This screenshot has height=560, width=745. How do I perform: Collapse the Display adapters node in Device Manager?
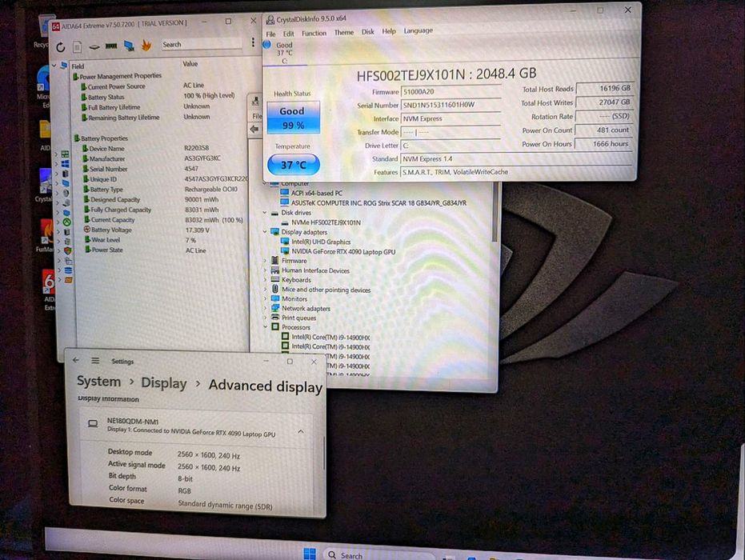click(265, 232)
